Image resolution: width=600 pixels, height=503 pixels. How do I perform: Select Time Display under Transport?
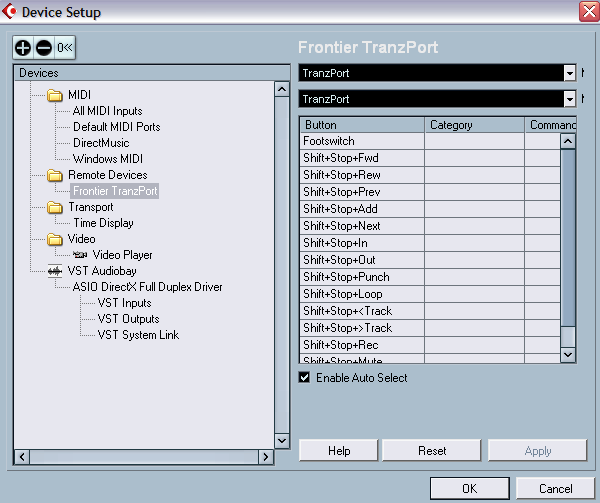tap(103, 223)
